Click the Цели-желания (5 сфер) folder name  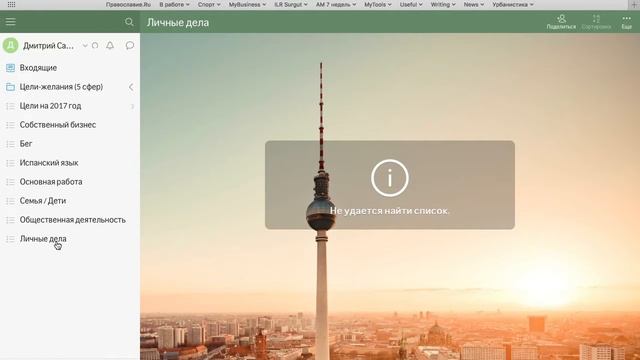click(x=61, y=87)
